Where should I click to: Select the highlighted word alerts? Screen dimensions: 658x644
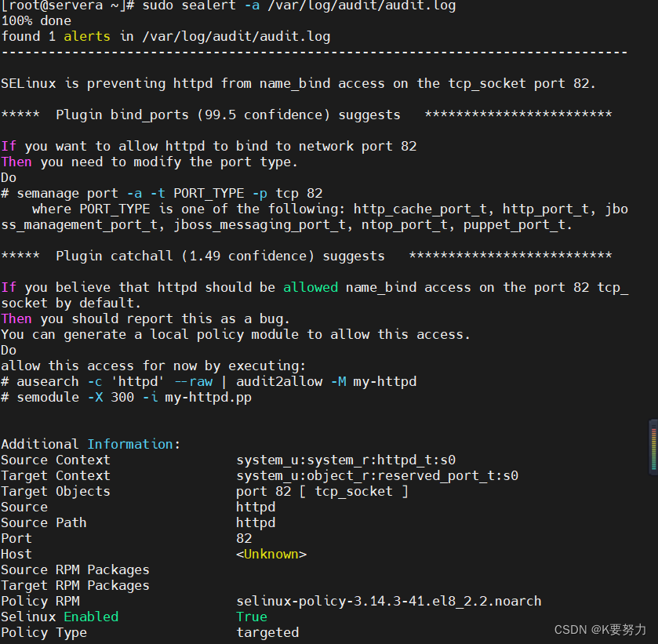(87, 35)
